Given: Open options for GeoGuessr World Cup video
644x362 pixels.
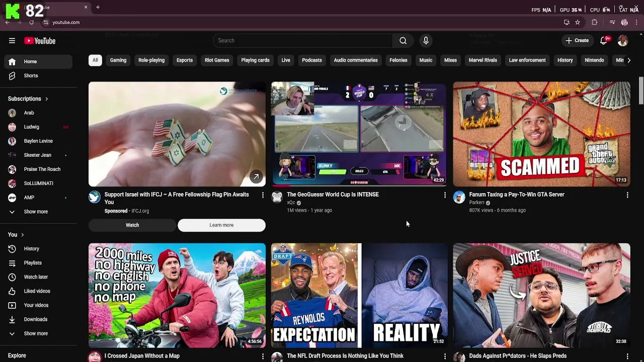Looking at the screenshot, I should click(x=445, y=195).
